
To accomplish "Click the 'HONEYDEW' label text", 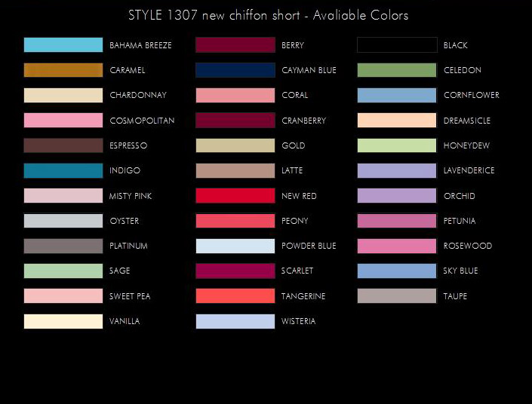I will pyautogui.click(x=466, y=145).
